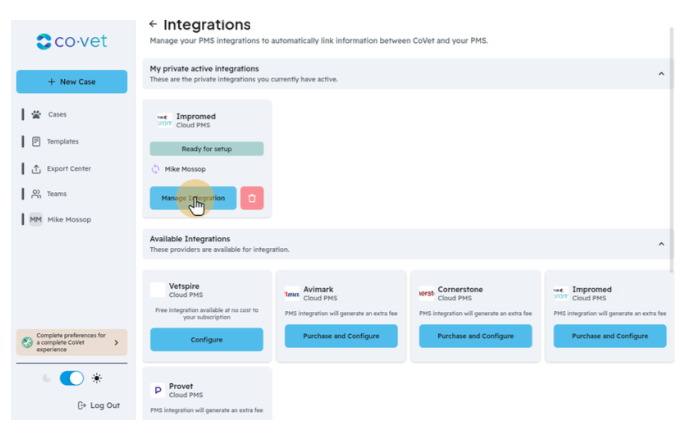Collapse the My private active integrations section
Image resolution: width=687 pixels, height=442 pixels.
[x=661, y=74]
